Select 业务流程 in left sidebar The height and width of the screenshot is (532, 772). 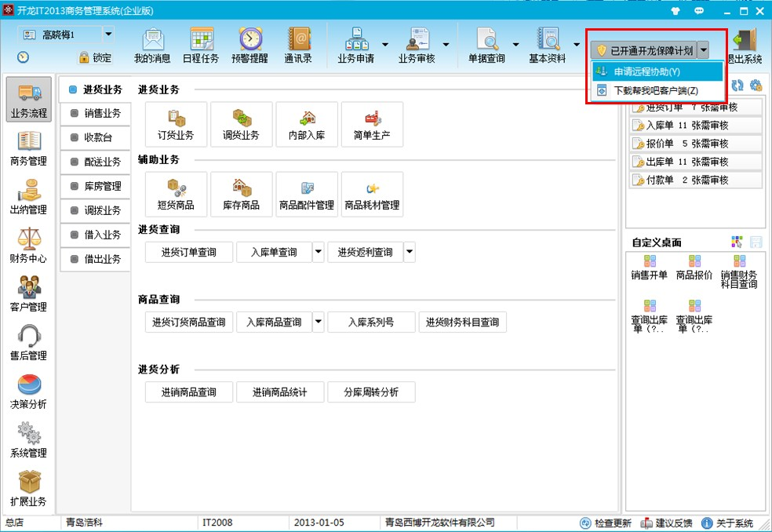pyautogui.click(x=29, y=100)
